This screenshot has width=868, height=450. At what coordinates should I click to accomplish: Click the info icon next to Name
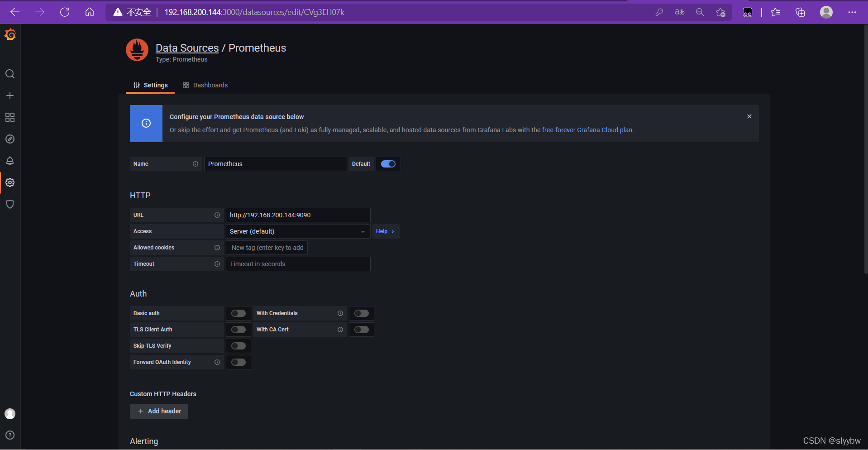pos(196,164)
